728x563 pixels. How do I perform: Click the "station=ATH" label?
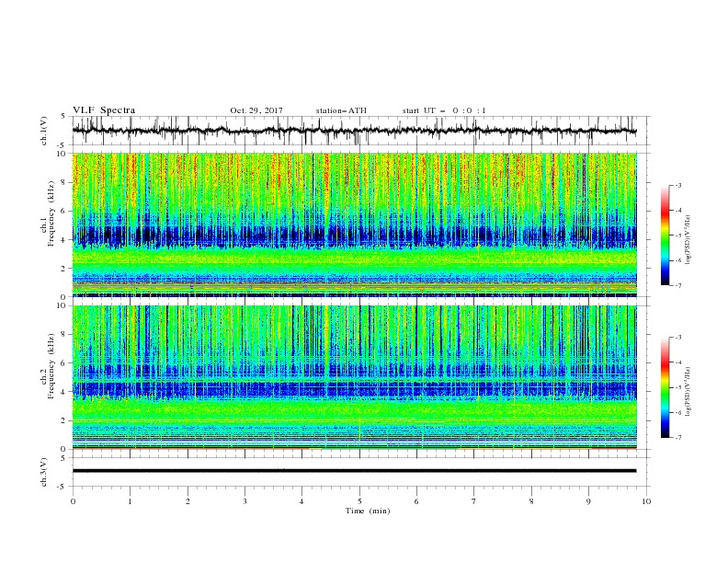coord(341,110)
